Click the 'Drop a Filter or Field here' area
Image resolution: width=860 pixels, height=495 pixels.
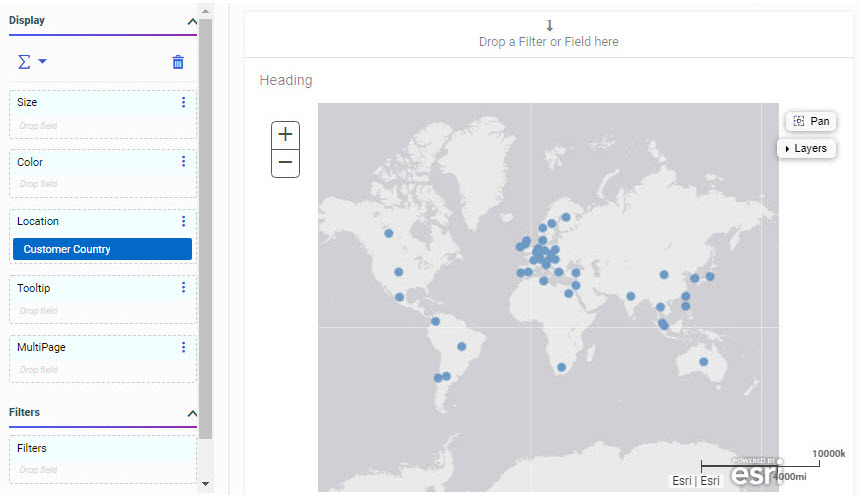pyautogui.click(x=548, y=35)
